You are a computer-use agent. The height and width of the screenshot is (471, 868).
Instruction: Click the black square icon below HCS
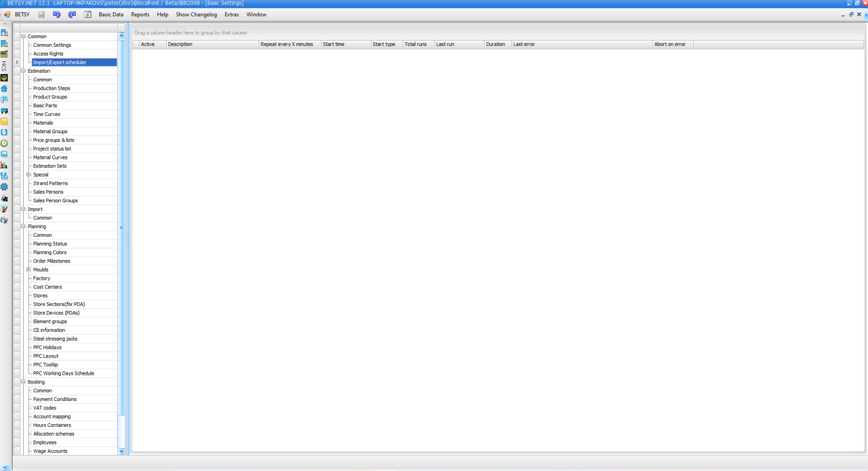[x=4, y=78]
